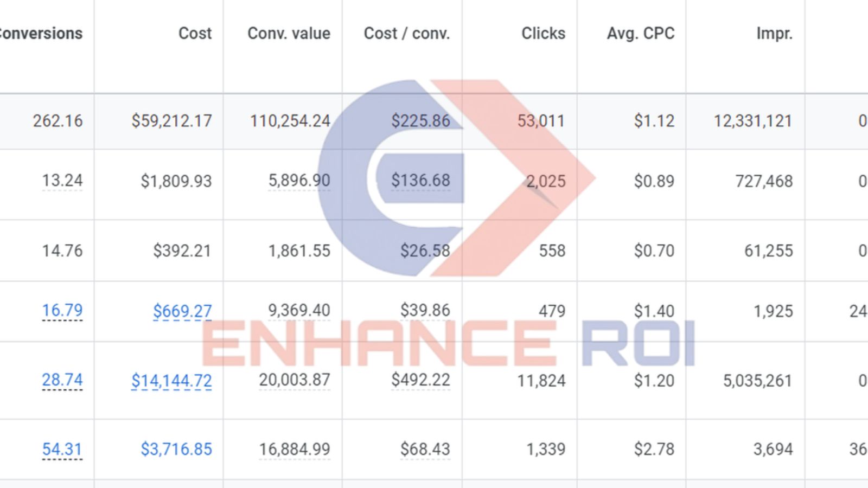Sort by the Clicks column header

543,34
